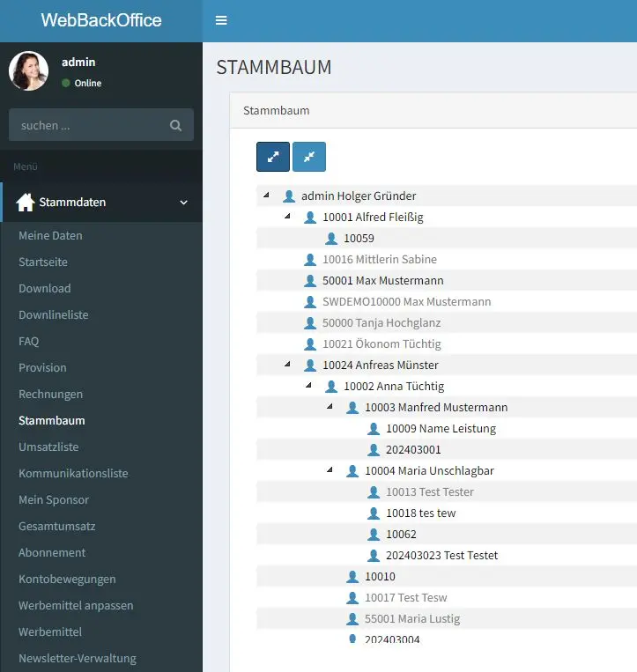Viewport: 637px width, 672px height.
Task: Click the person icon for SWDEMO10000 Max Mustermann
Action: point(310,302)
